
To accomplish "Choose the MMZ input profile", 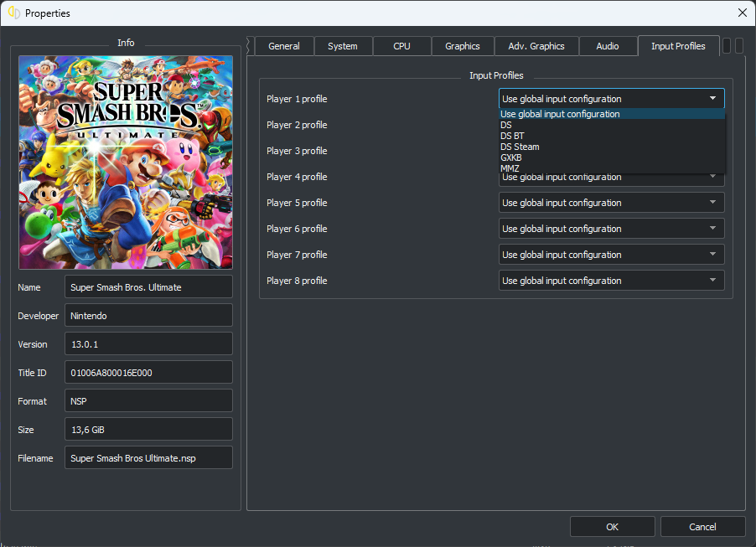I will [510, 168].
